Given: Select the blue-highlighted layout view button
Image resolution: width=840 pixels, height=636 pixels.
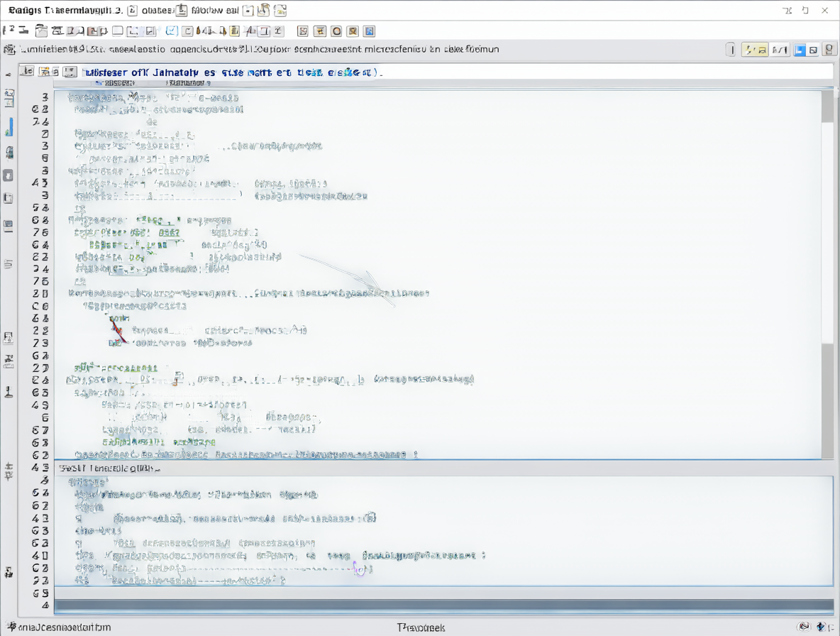Looking at the screenshot, I should (800, 50).
